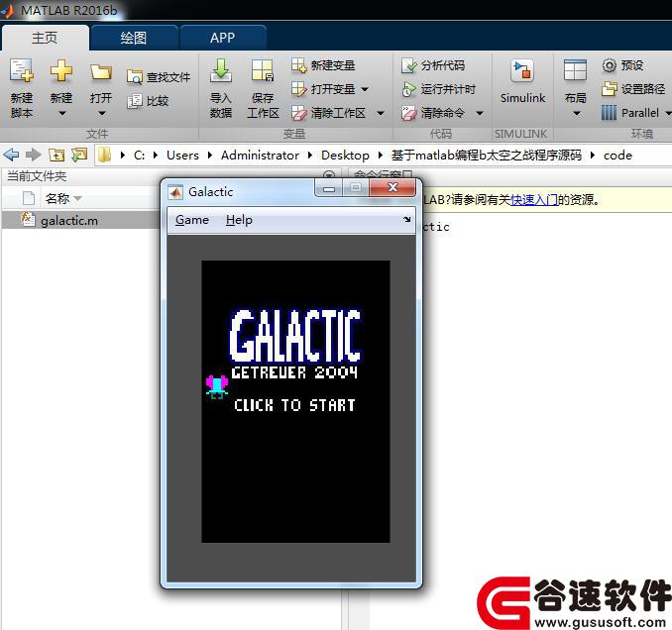This screenshot has height=630, width=672.
Task: Click the 清除工作区 eraser icon
Action: pyautogui.click(x=298, y=113)
